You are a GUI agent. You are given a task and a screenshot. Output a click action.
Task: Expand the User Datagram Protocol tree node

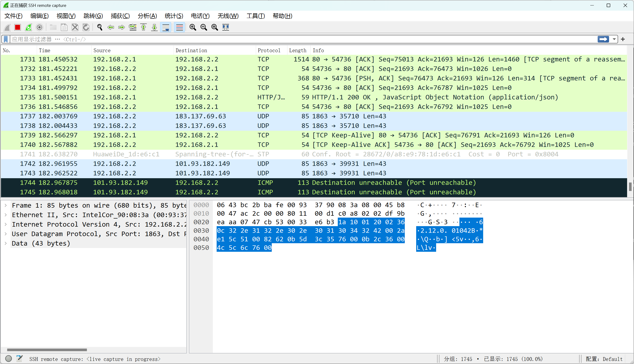coord(6,234)
